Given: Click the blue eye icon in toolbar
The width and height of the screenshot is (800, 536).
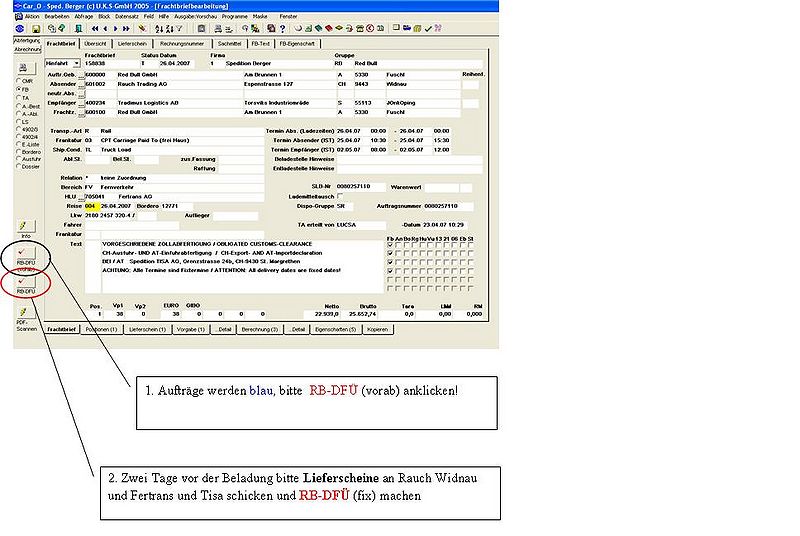Looking at the screenshot, I should tap(19, 29).
